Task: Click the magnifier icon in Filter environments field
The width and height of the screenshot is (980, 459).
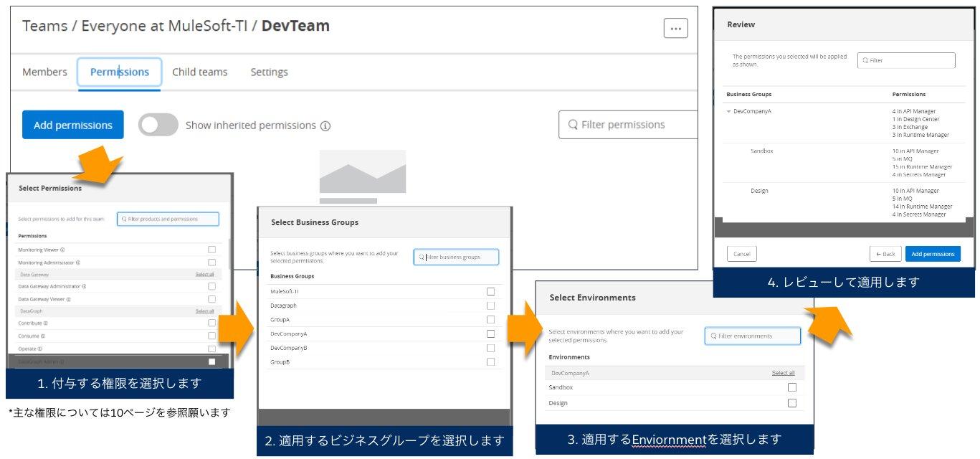Action: tap(715, 336)
